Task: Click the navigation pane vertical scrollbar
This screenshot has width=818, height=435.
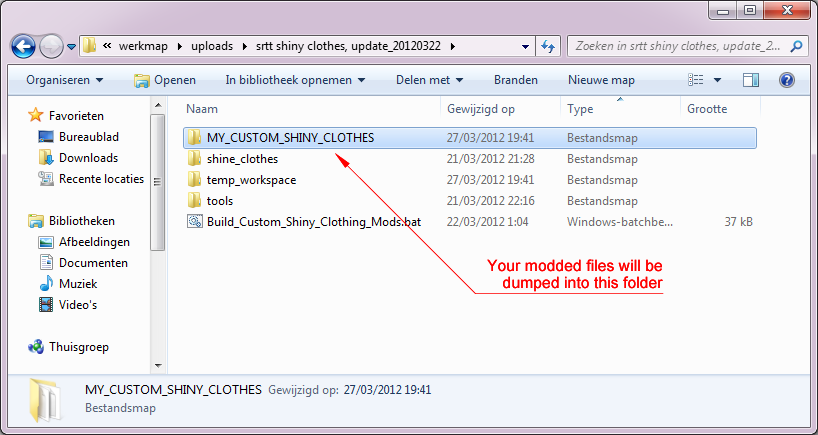Action: tap(158, 200)
